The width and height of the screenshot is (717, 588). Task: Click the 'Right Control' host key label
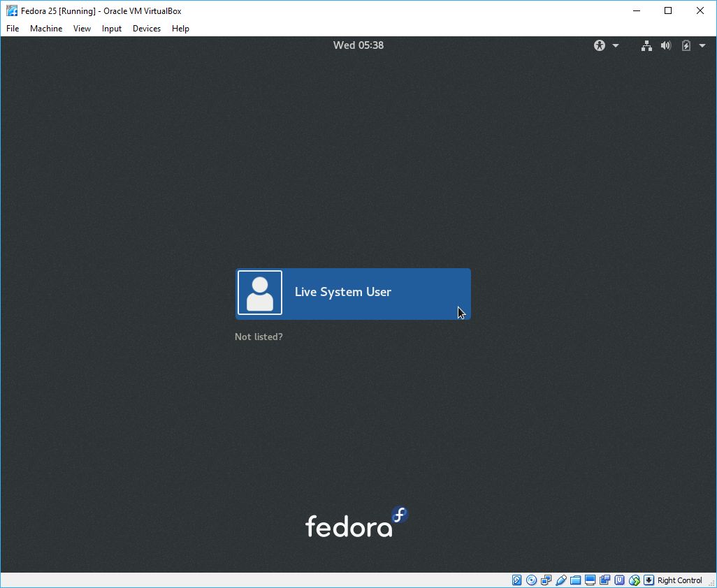pos(679,580)
